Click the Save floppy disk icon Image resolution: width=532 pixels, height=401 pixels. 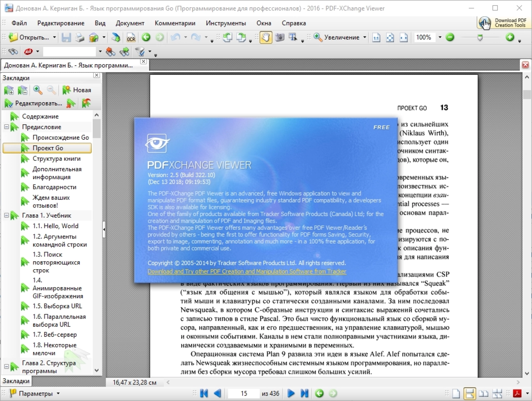[66, 37]
